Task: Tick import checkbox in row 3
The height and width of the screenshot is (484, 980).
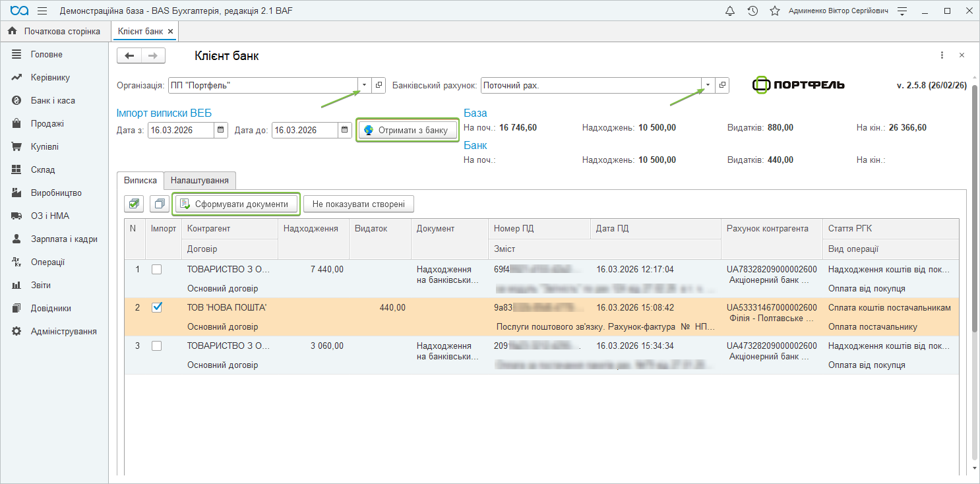Action: coord(157,346)
